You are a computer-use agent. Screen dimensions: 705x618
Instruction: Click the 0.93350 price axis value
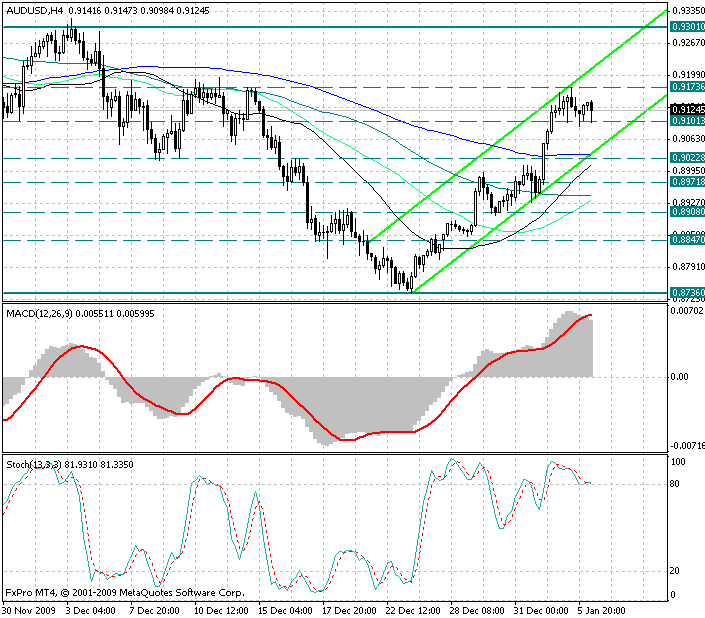[x=687, y=11]
